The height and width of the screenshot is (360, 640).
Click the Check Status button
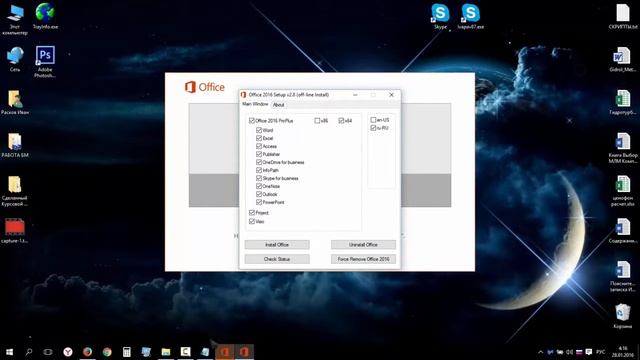click(277, 259)
